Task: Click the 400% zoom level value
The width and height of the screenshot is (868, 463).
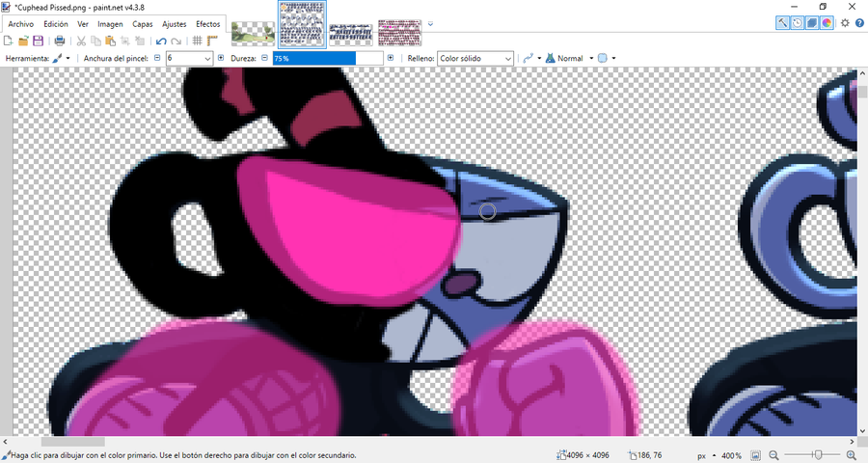Action: (731, 456)
